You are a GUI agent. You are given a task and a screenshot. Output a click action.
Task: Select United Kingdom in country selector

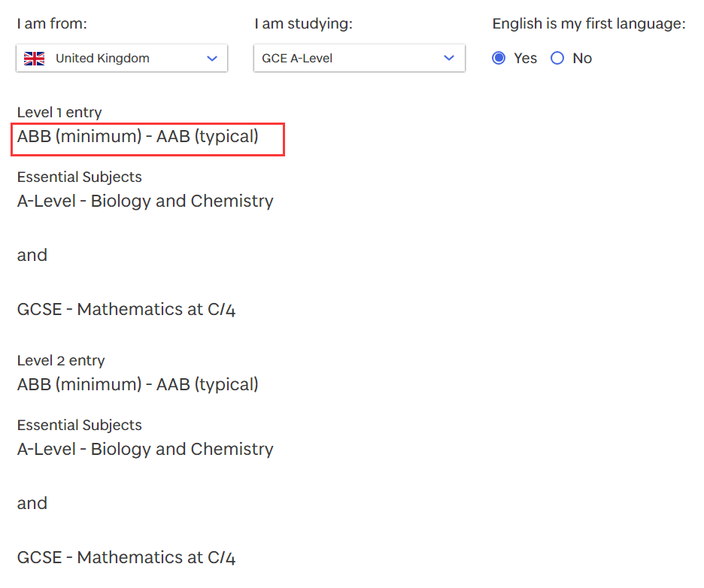122,58
